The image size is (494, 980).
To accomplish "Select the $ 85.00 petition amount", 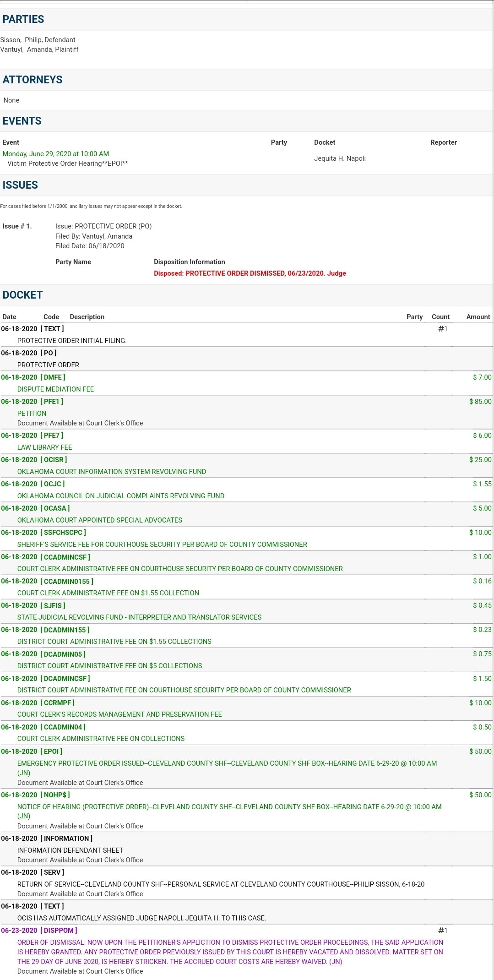I will 480,402.
